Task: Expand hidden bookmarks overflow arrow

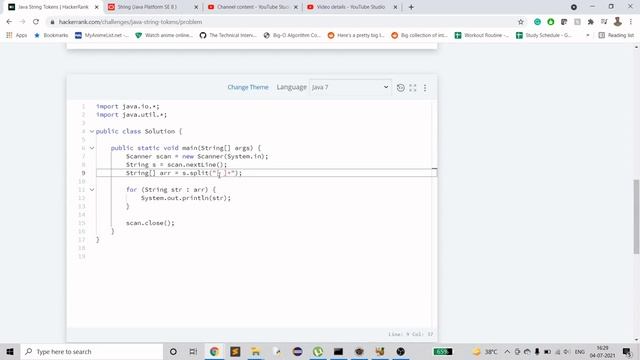Action: click(x=588, y=36)
